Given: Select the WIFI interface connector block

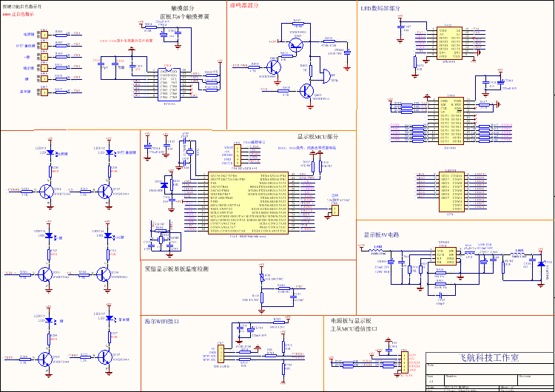Looking at the screenshot, I should click(x=221, y=354).
